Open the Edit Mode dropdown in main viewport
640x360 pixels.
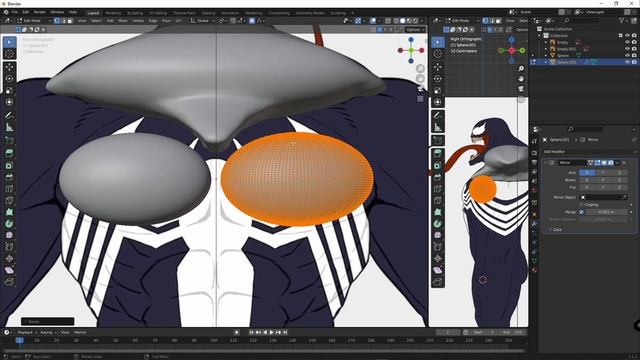[34, 20]
